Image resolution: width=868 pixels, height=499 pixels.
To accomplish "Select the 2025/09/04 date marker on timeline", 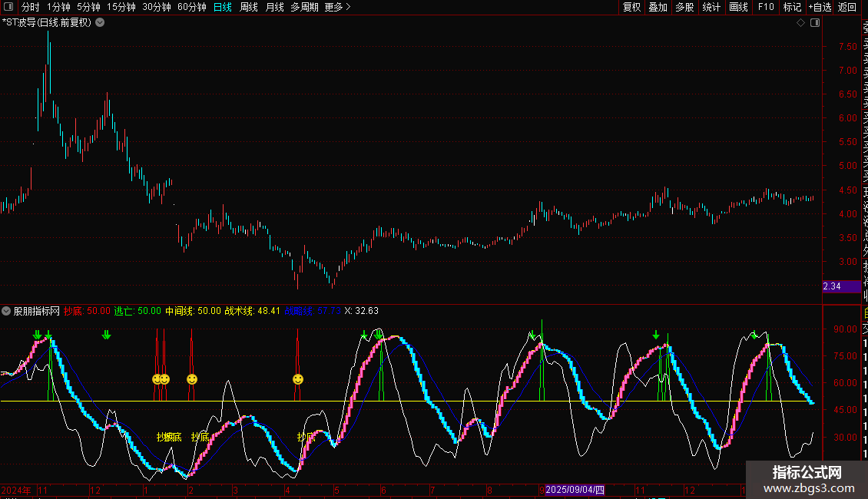I will (x=575, y=490).
